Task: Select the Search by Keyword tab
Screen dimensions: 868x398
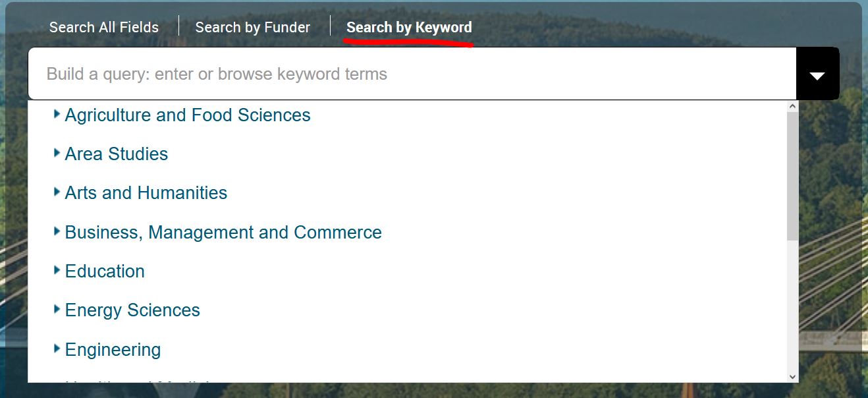Action: (409, 27)
